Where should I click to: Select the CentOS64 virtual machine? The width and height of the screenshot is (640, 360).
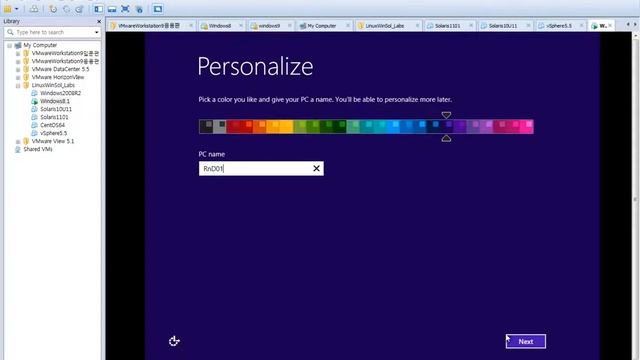click(52, 125)
